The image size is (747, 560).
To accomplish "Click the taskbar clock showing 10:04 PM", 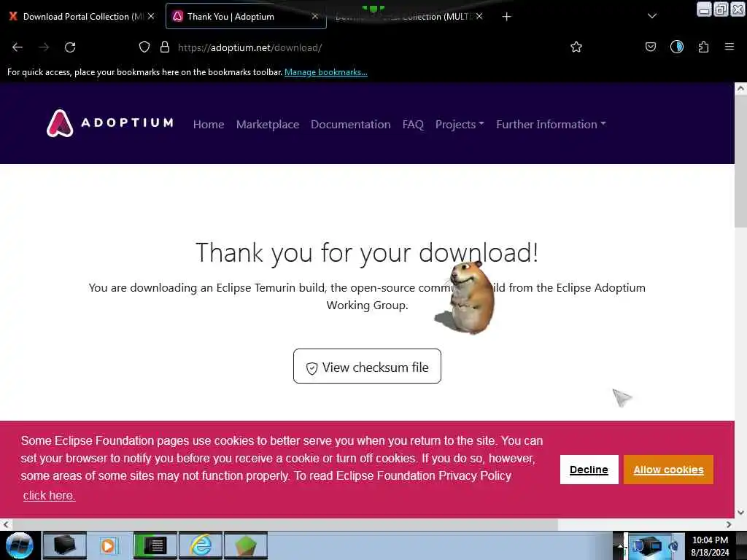I will coord(710,546).
